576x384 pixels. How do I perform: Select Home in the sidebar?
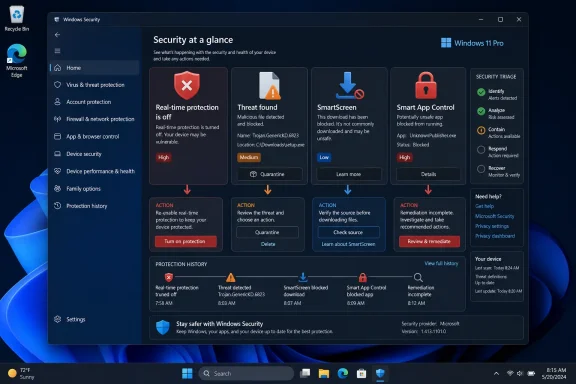95,68
